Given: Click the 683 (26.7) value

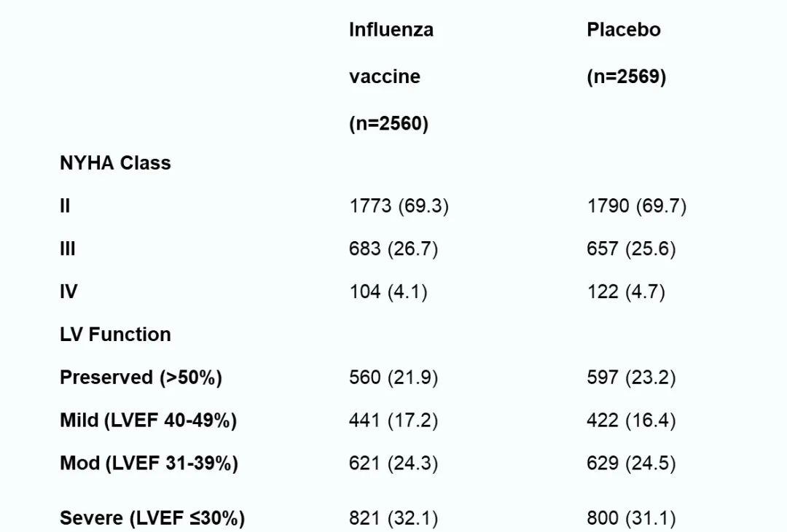Looking at the screenshot, I should point(393,249).
